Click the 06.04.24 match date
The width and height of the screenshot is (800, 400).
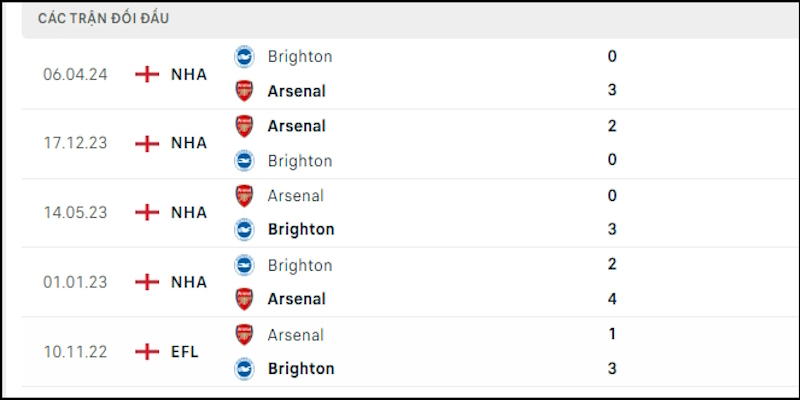tap(76, 74)
